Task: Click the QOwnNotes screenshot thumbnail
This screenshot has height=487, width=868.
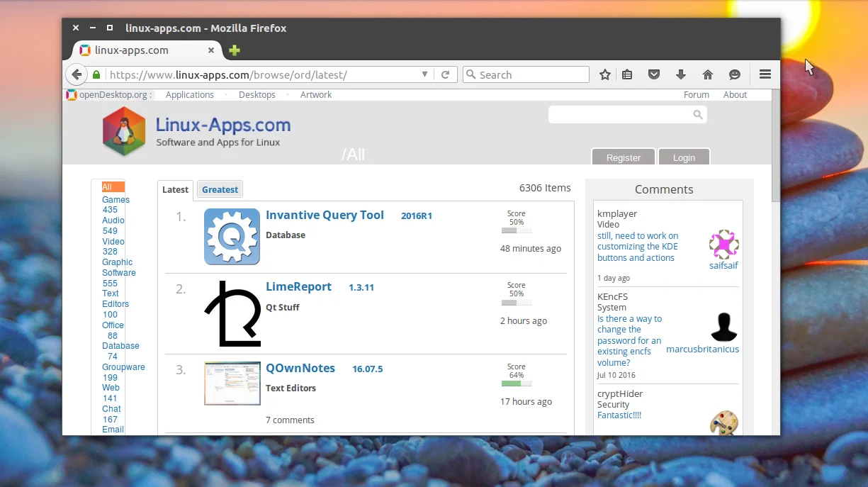Action: point(232,384)
